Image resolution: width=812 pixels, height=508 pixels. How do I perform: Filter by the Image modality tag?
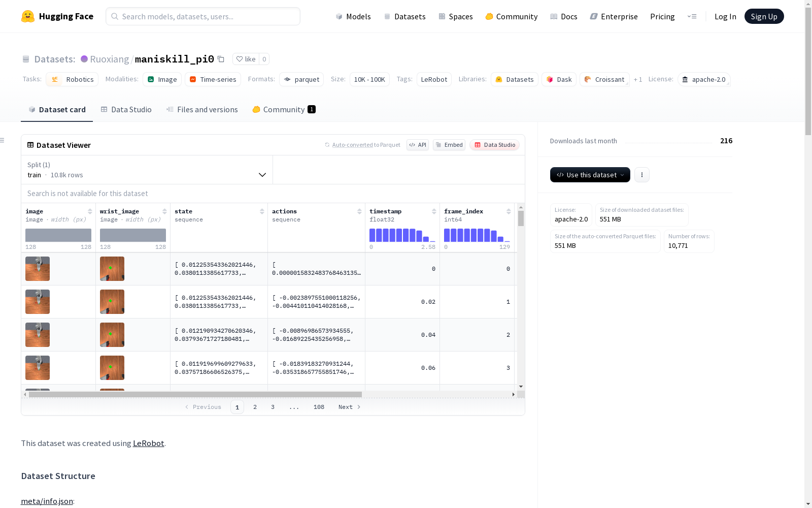162,79
